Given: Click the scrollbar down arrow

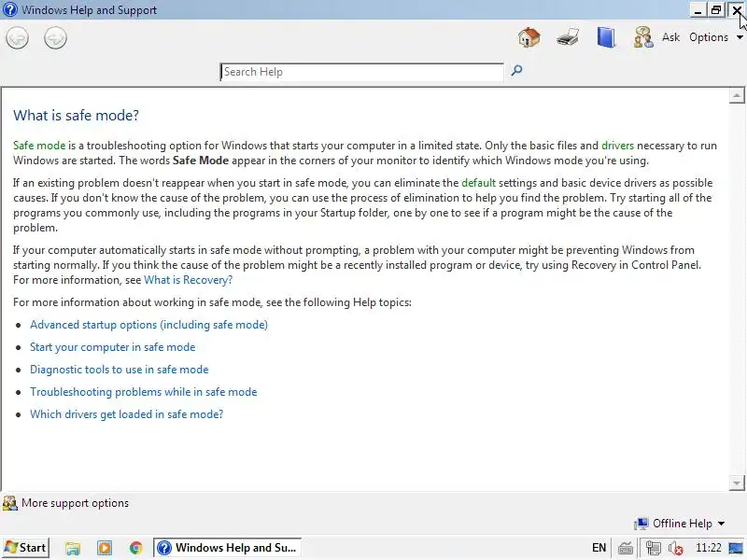Looking at the screenshot, I should (737, 483).
